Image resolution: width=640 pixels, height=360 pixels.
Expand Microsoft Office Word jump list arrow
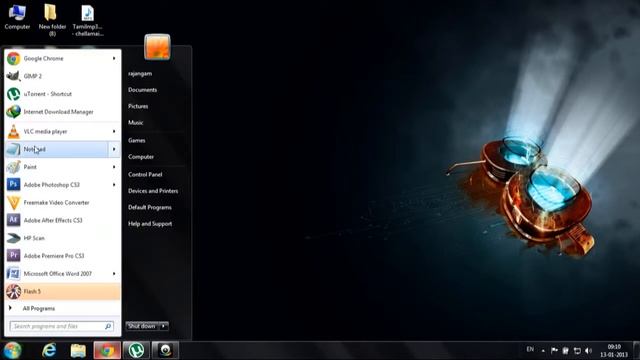[x=114, y=273]
